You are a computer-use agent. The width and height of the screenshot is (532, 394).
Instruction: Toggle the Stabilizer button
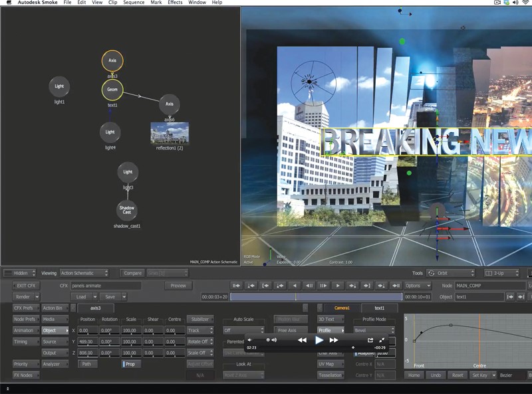200,319
